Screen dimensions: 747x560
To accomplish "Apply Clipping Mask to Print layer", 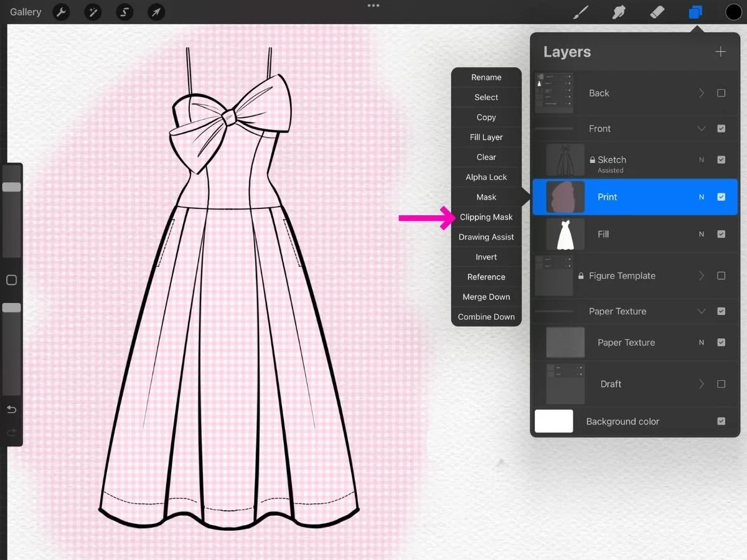I will [x=486, y=217].
